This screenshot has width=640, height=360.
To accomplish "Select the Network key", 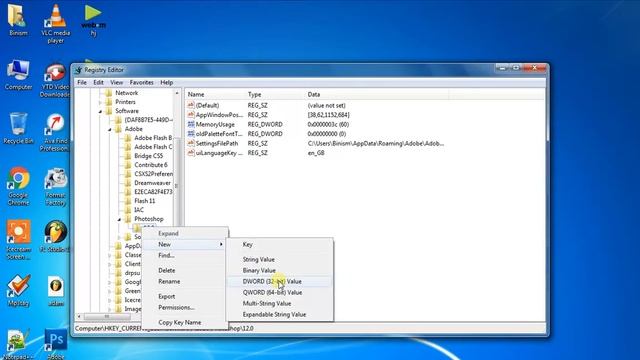I will [127, 93].
